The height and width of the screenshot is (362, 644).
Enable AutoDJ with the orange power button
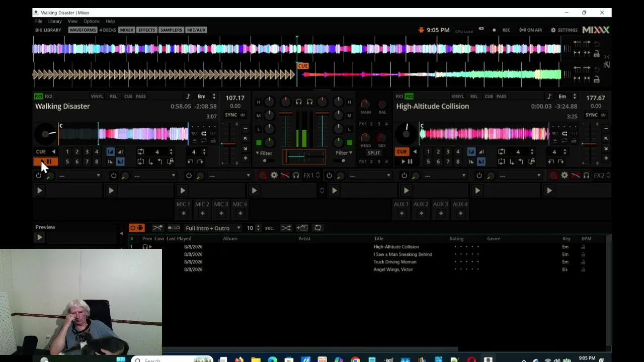(136, 228)
